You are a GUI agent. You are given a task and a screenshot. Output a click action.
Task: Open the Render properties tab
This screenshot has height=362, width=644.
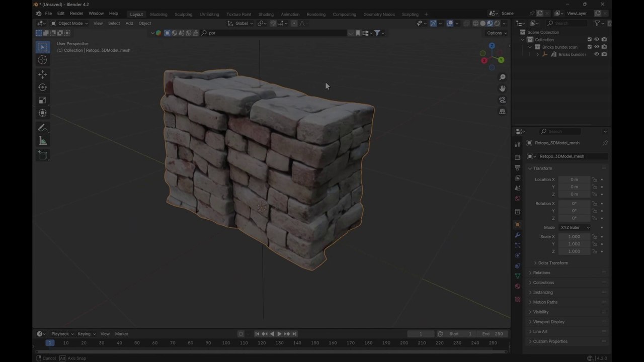pyautogui.click(x=517, y=157)
